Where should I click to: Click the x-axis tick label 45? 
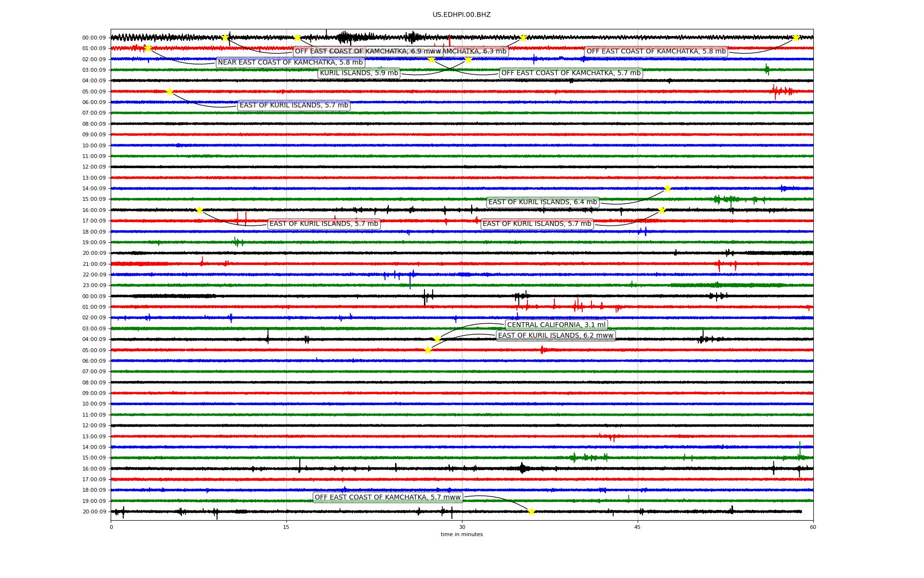(x=638, y=527)
